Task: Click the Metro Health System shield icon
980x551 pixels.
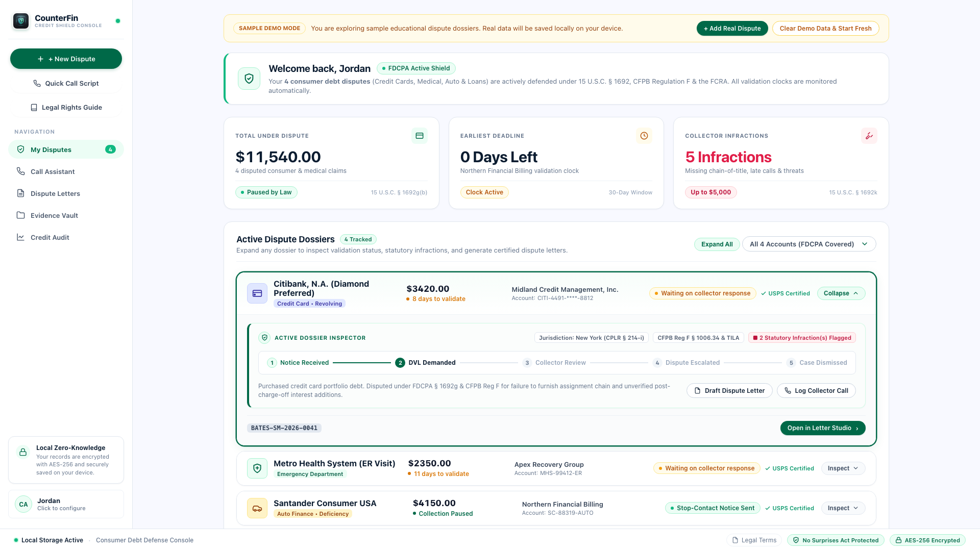Action: pyautogui.click(x=257, y=468)
